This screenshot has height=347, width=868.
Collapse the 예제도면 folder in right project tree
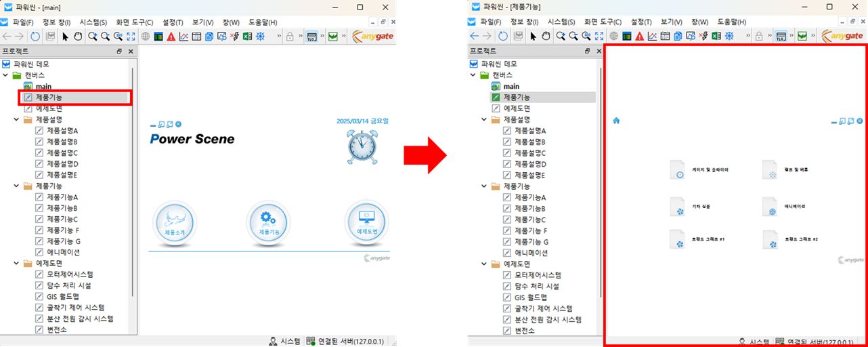[x=484, y=264]
